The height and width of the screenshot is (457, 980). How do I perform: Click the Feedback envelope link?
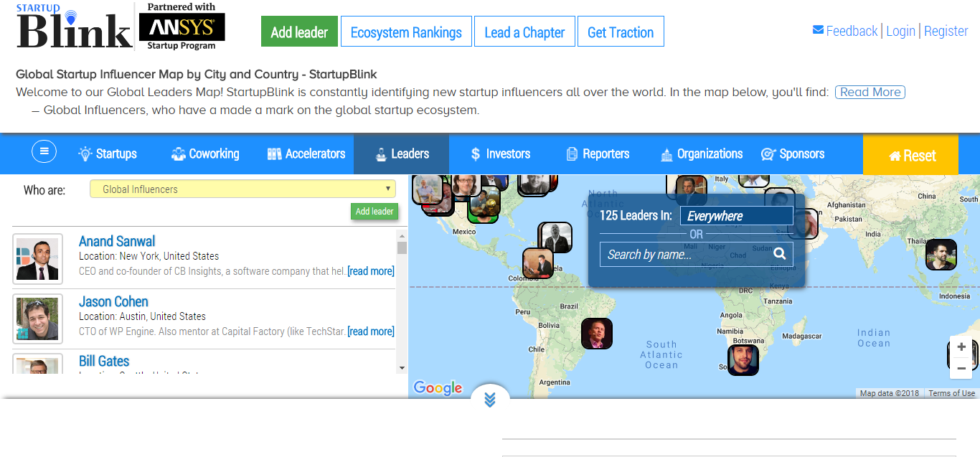point(844,31)
